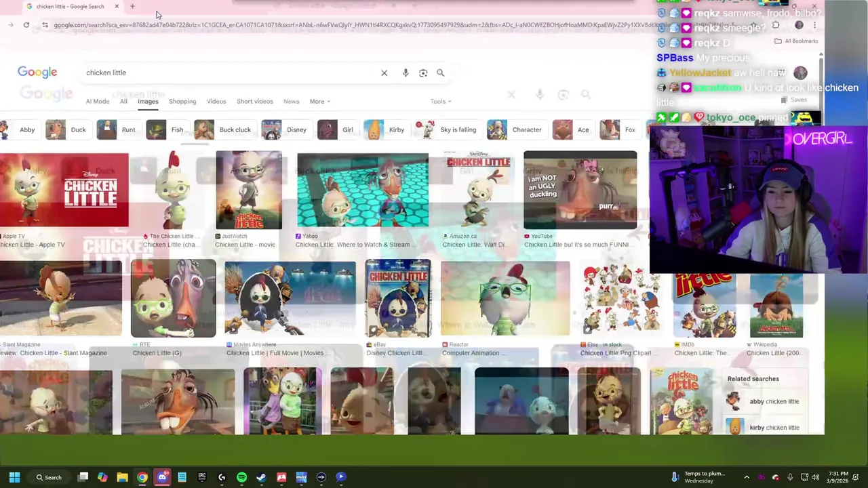Open the JustWatch Chicken Little movie image

(249, 190)
